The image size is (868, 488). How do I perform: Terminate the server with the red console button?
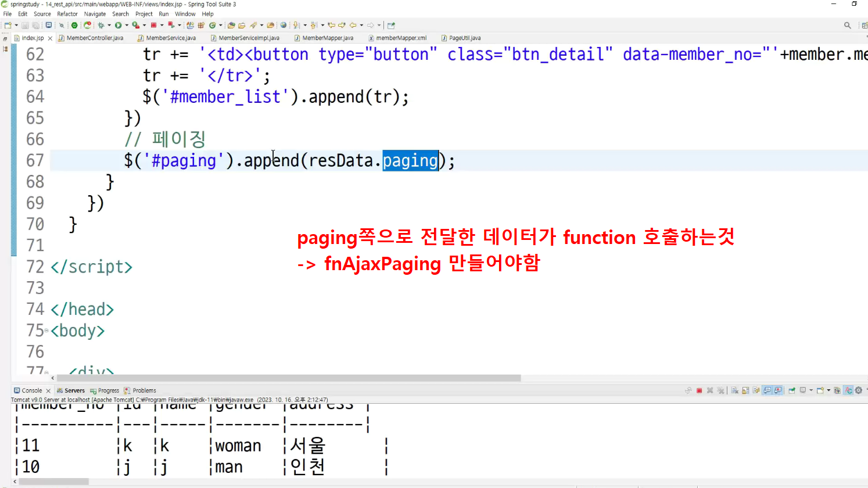[x=700, y=390]
